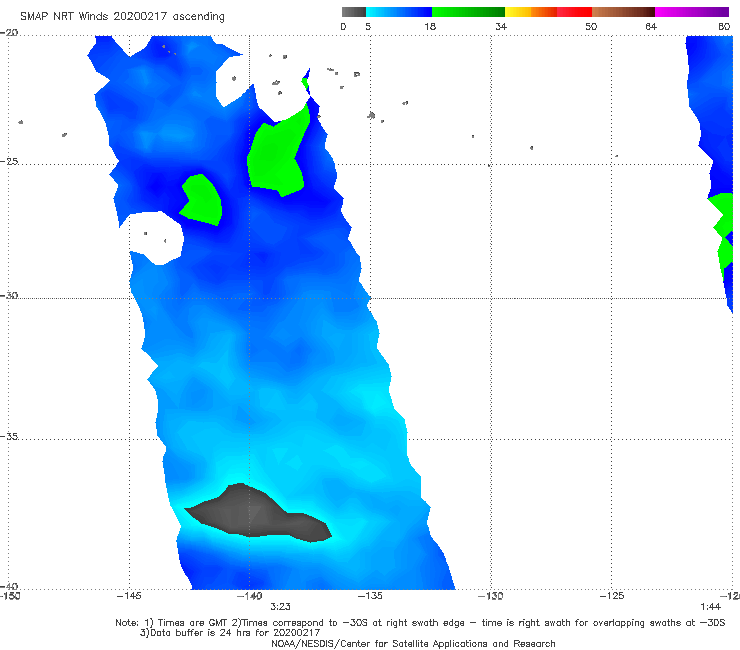Screen dimensions: 740x650
Task: Click the longitude label '-145'
Action: point(129,596)
